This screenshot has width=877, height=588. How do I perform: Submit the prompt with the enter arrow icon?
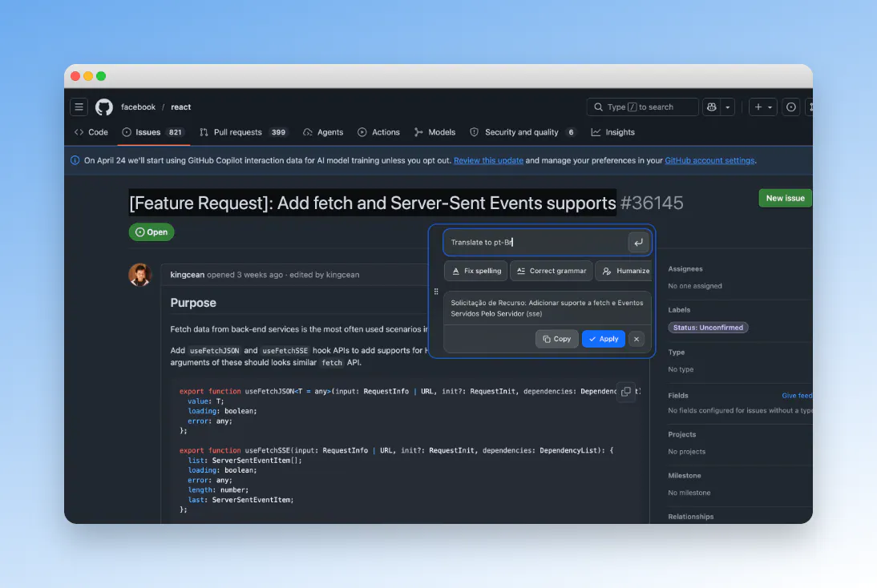pyautogui.click(x=638, y=243)
